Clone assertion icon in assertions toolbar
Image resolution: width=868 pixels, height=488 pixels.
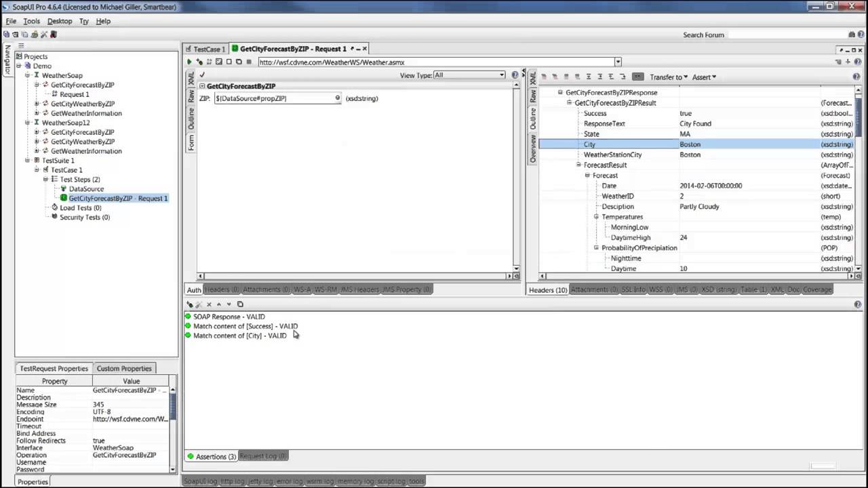pos(240,304)
